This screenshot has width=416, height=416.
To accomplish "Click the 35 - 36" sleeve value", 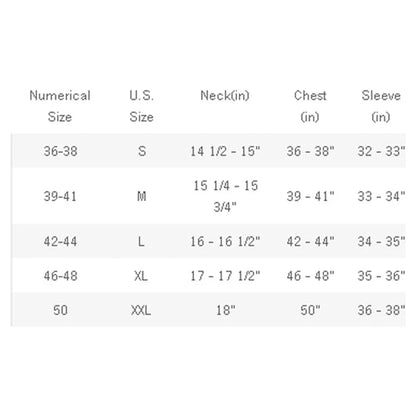I will [381, 276].
